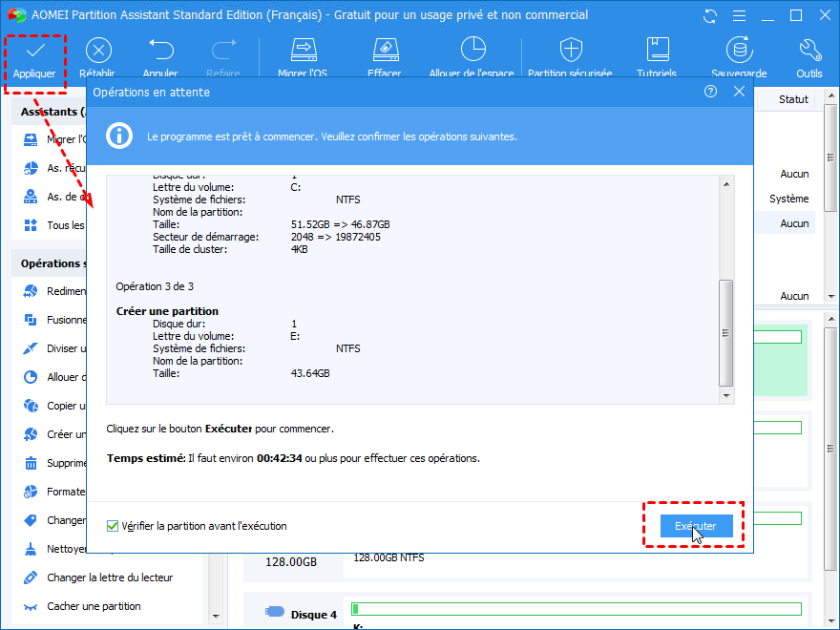Select Supprimer la partition in sidebar

click(54, 463)
